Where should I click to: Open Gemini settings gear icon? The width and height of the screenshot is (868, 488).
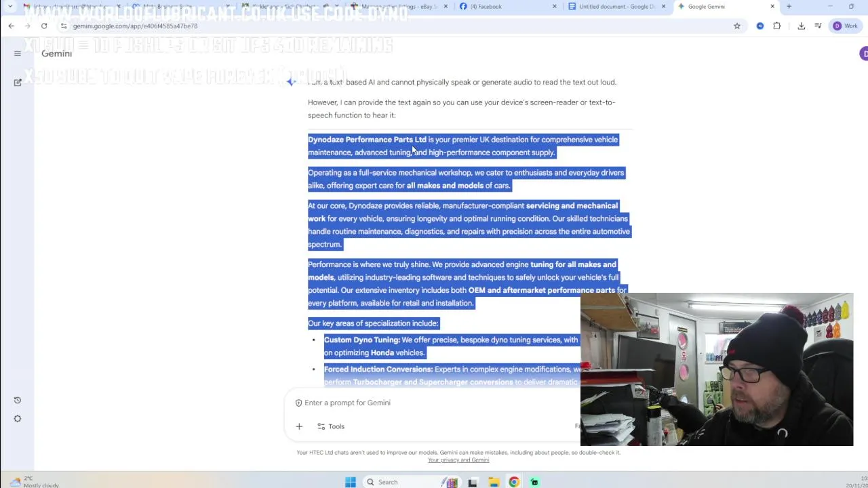click(18, 418)
